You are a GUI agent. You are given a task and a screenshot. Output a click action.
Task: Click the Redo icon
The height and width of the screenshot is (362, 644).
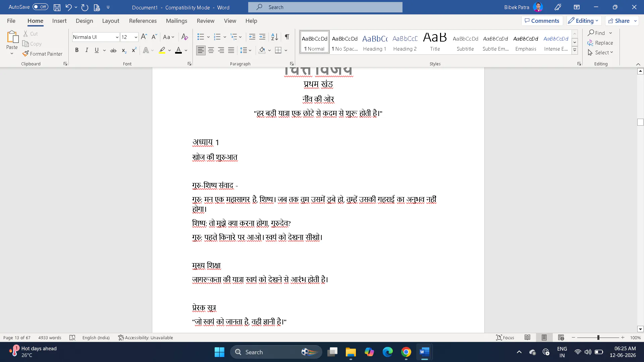(x=85, y=7)
